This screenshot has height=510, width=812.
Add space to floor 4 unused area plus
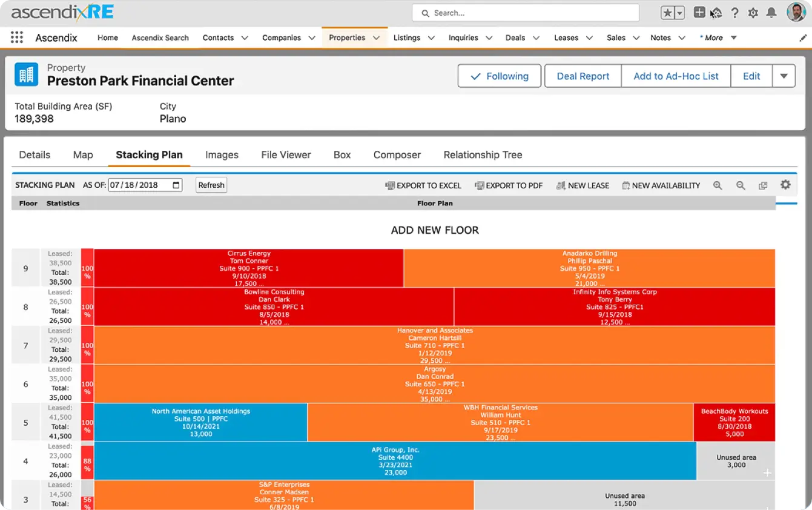[x=767, y=473]
